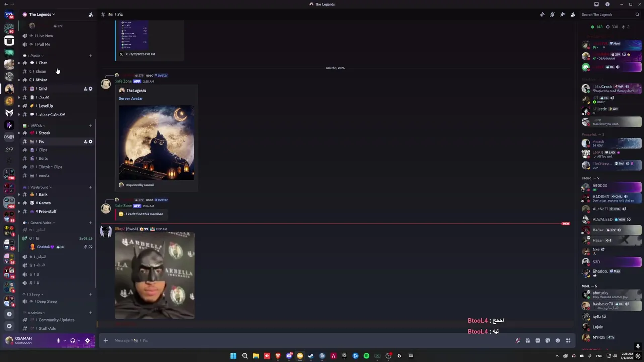The width and height of the screenshot is (644, 362).
Task: Open the Server Avatar moon image
Action: tap(156, 143)
